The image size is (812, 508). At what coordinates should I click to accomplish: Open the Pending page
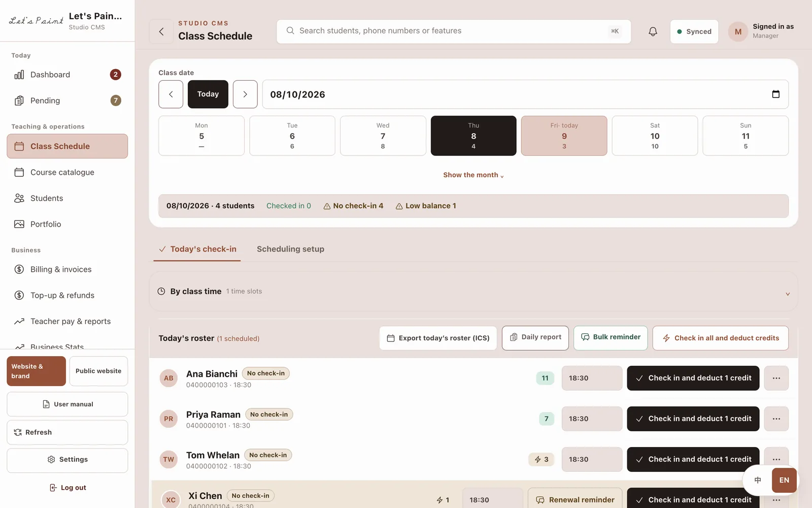[x=67, y=101]
